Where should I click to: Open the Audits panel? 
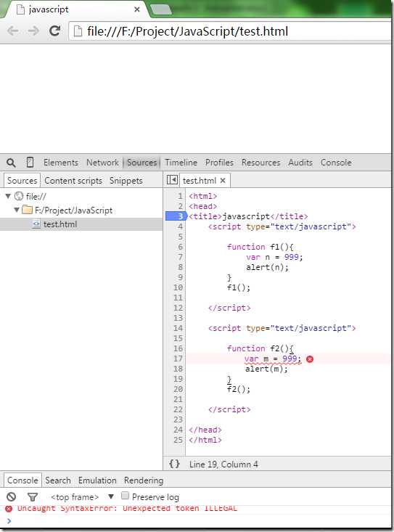tap(300, 163)
